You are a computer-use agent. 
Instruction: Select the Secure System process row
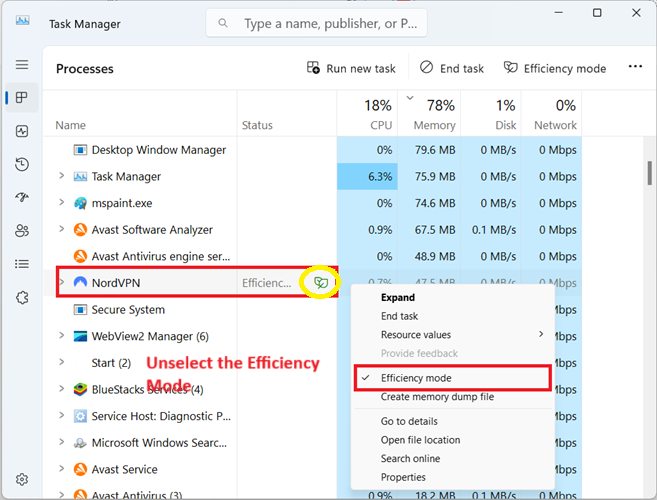[x=197, y=310]
